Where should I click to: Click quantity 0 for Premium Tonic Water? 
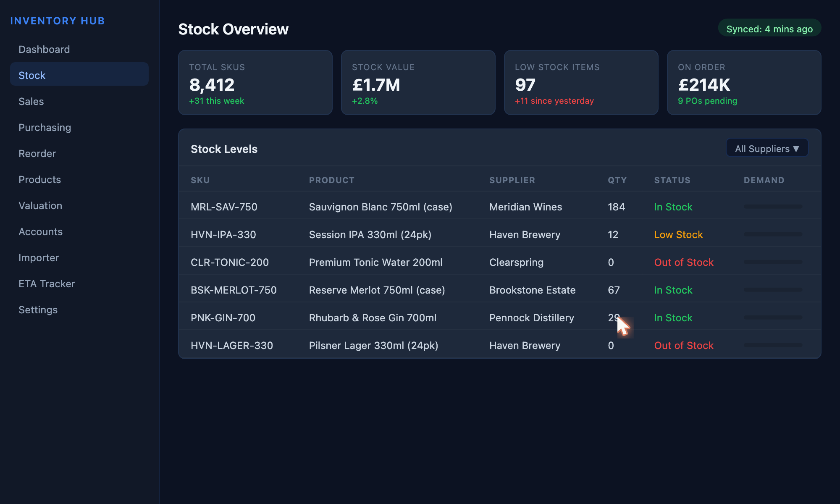[x=611, y=262]
